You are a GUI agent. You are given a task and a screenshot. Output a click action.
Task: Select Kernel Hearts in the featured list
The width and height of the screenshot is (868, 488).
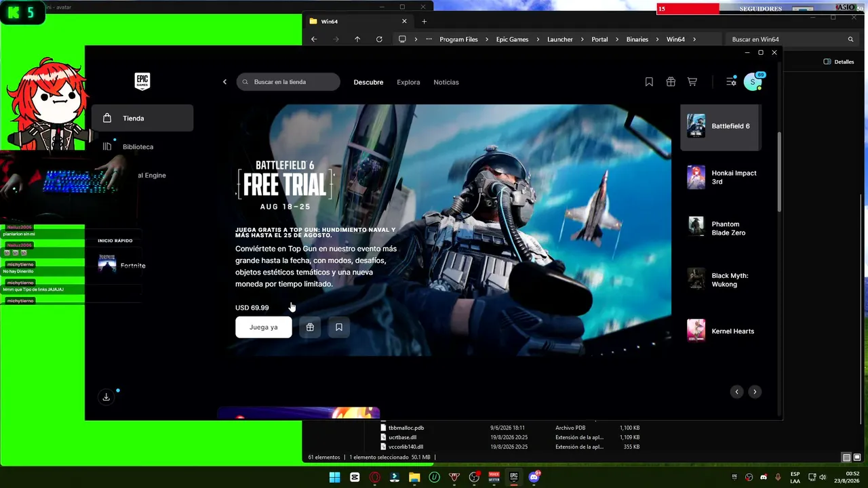[x=721, y=331]
